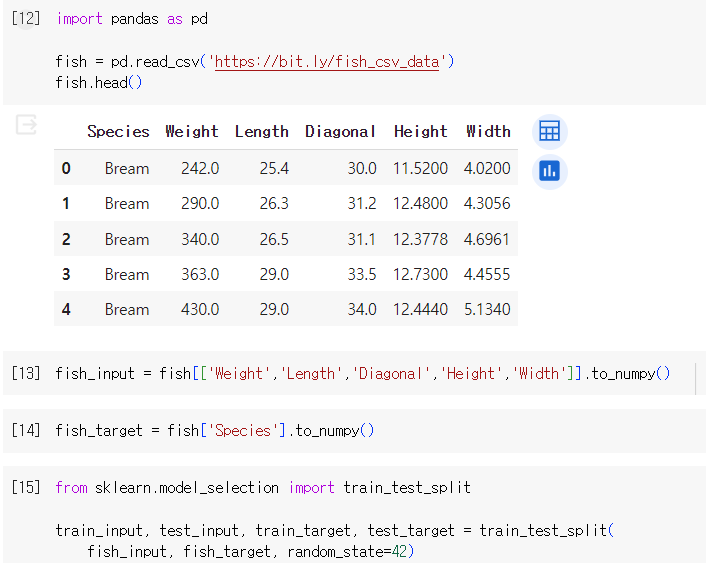706x563 pixels.
Task: Place cursor on fish.head() line
Action: pyautogui.click(x=99, y=83)
